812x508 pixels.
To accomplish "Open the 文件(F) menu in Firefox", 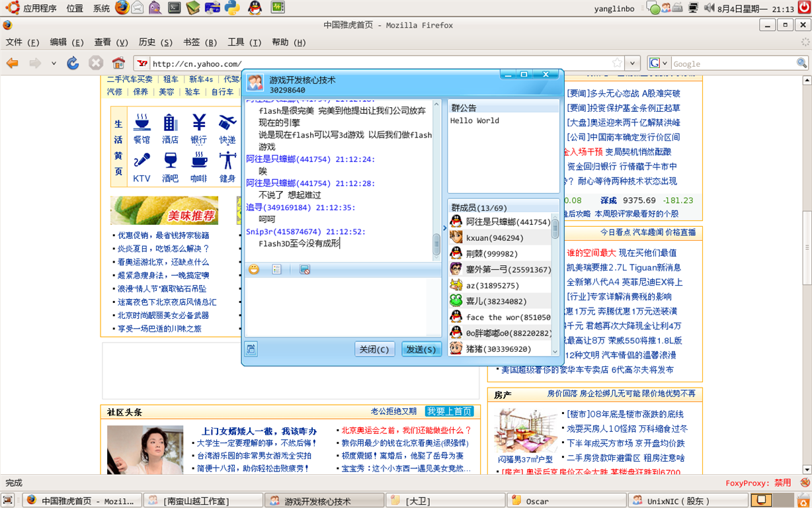I will pyautogui.click(x=22, y=42).
